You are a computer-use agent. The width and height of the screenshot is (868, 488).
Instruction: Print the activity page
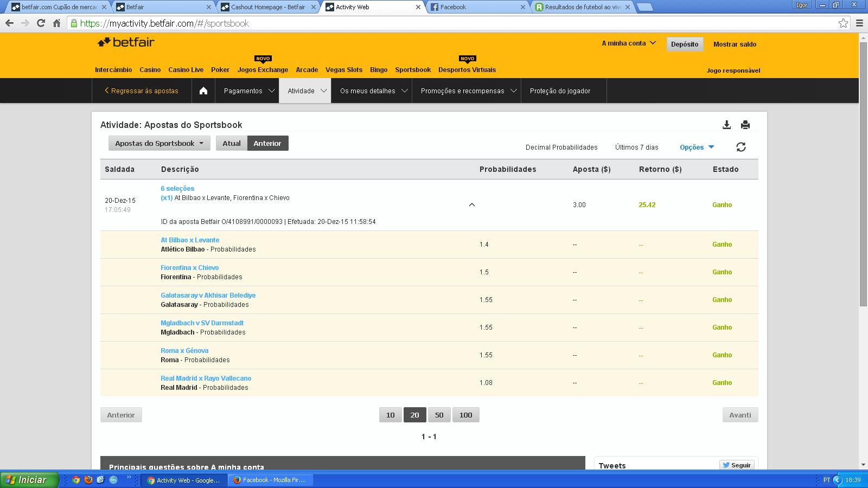(745, 125)
